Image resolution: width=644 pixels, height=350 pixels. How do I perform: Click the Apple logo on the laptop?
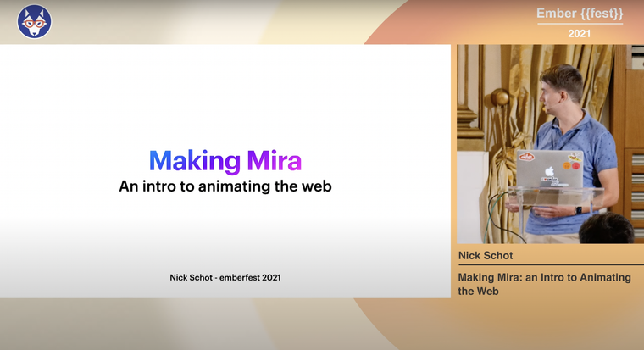(549, 170)
